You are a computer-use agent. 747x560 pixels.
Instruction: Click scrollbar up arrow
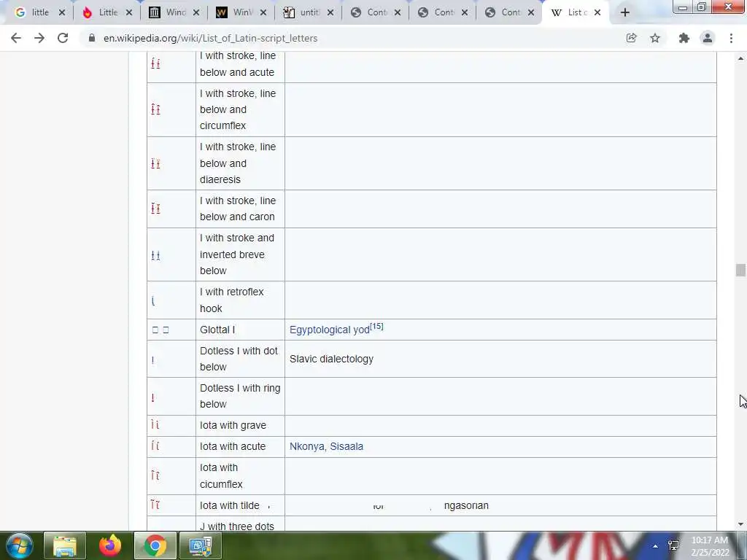(740, 58)
